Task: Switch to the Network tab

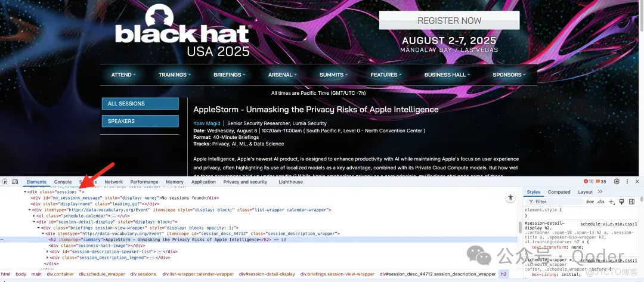Action: click(x=114, y=181)
